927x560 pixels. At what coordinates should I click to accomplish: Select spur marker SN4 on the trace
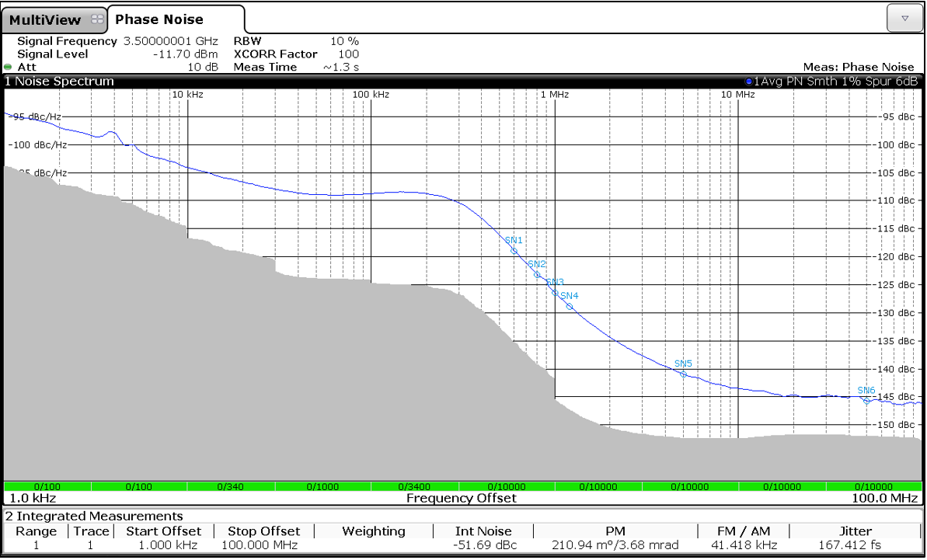568,306
